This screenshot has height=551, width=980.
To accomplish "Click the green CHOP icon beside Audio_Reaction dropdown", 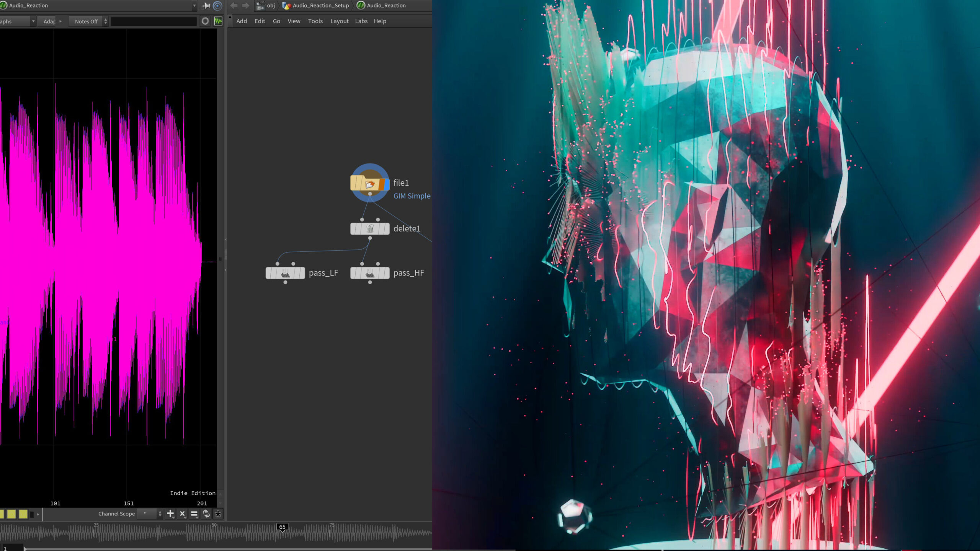I will coord(4,5).
